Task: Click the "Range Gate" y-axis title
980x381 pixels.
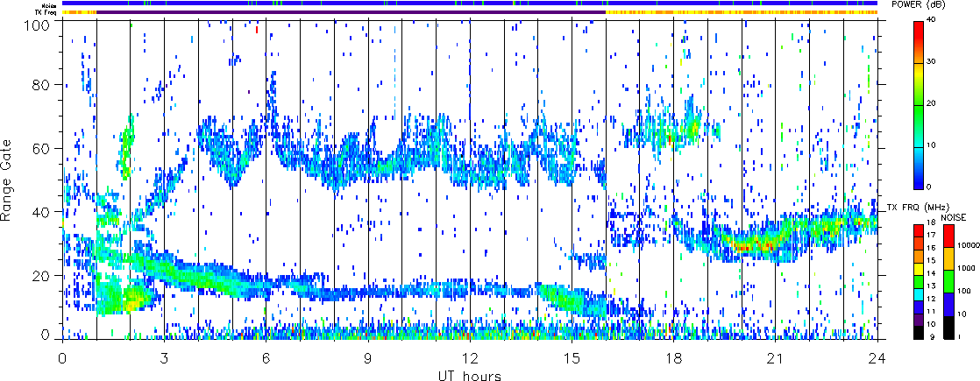Action: 8,180
